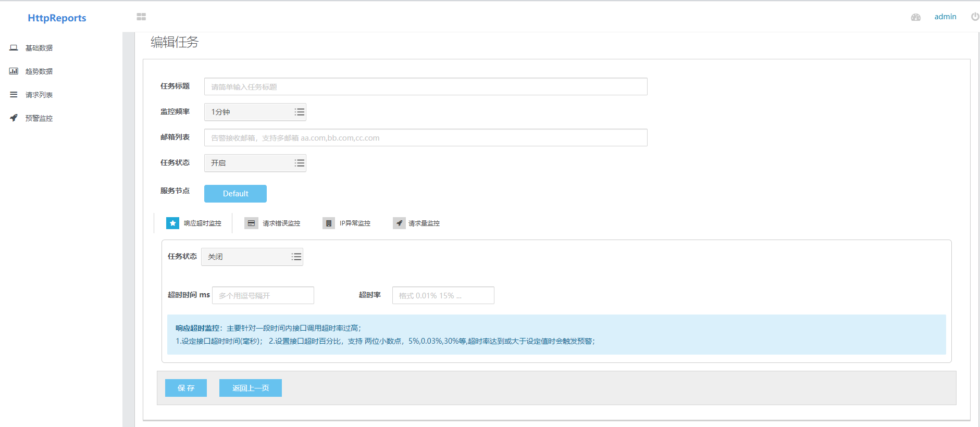Select the 请求量监控 tab
Image resolution: width=980 pixels, height=427 pixels.
[x=417, y=223]
